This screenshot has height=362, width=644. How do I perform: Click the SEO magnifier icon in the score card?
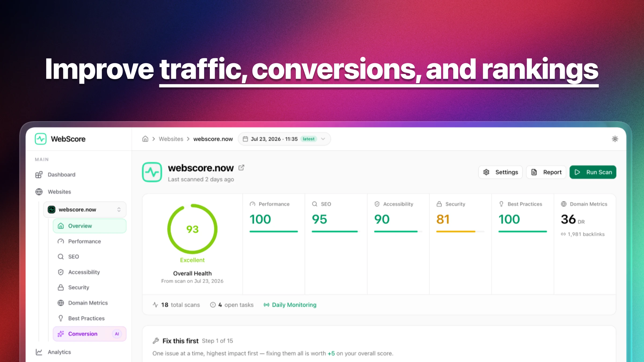[x=315, y=204]
